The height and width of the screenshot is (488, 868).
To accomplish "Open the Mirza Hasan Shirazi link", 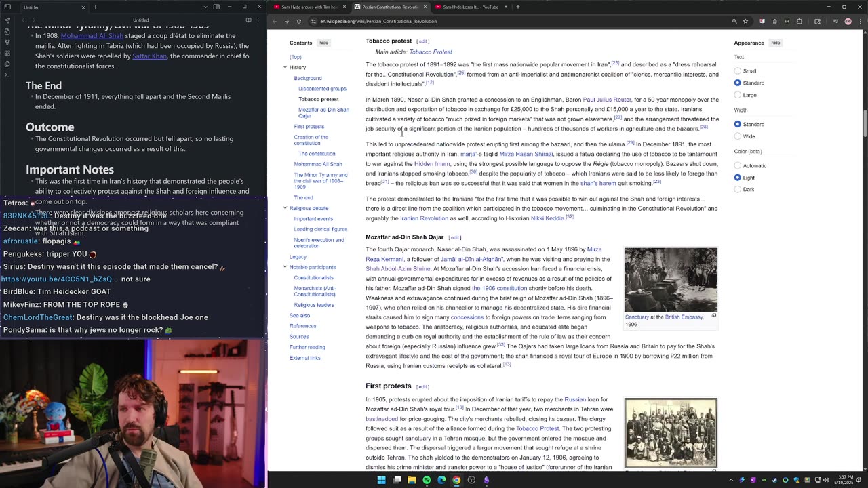I will coord(526,154).
